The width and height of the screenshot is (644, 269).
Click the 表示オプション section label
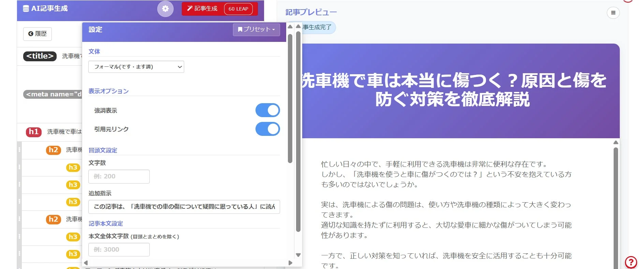point(108,91)
